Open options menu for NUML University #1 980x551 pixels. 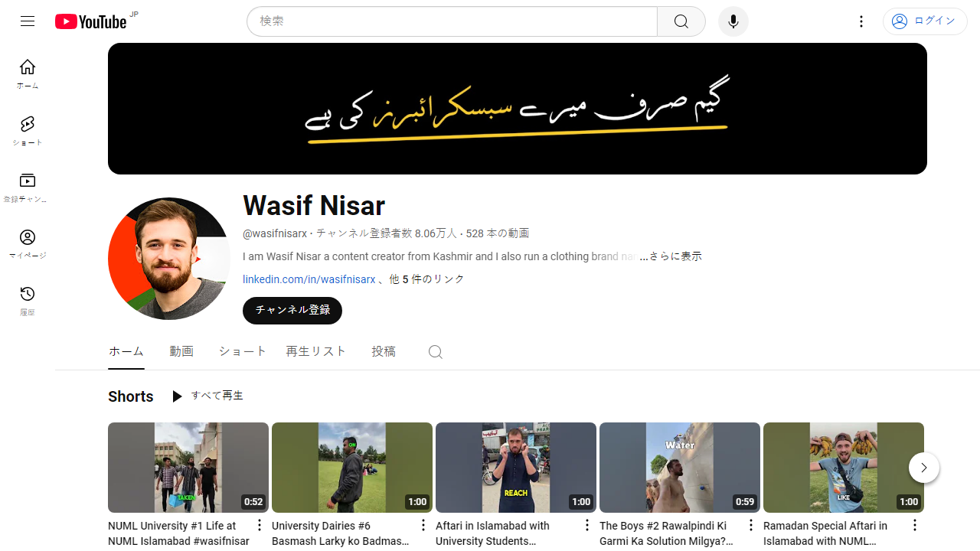coord(260,525)
